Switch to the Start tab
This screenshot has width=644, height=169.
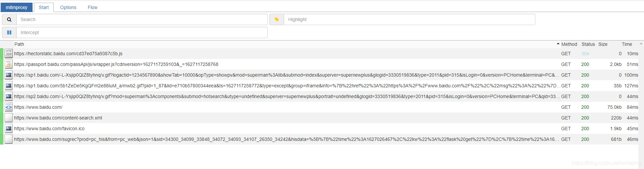(44, 7)
